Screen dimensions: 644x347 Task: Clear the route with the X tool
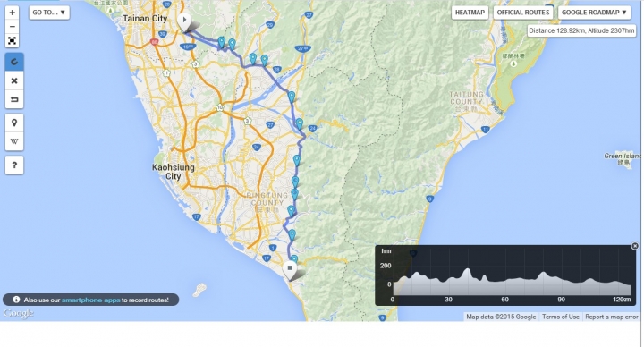coord(14,80)
